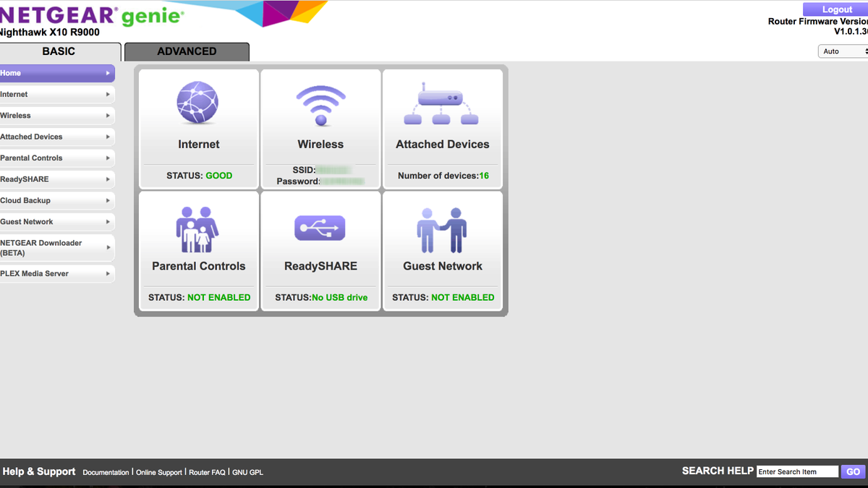This screenshot has width=868, height=488.
Task: Click the arrow beside PLEX Media Server
Action: pyautogui.click(x=108, y=274)
